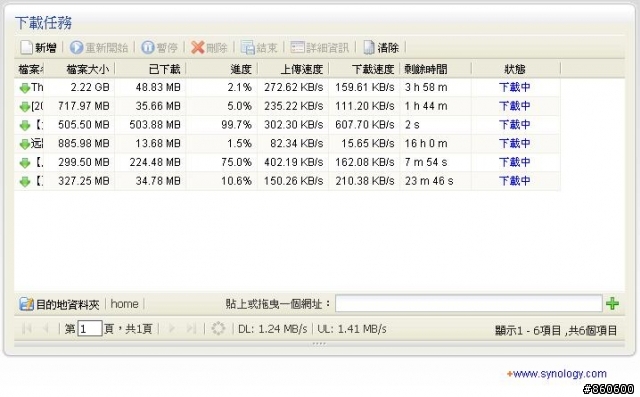Click the 272.62 KB/s upload speed cell
The image size is (640, 397).
pos(293,87)
